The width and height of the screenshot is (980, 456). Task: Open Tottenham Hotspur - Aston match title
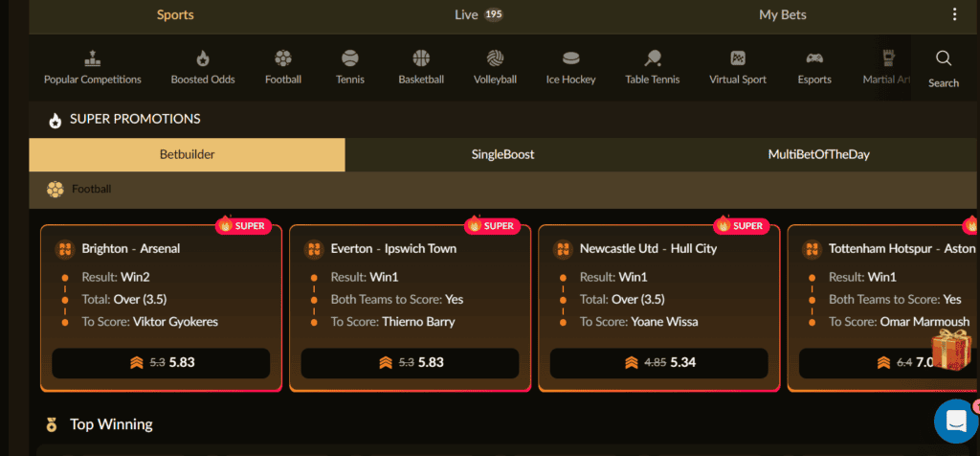[902, 249]
